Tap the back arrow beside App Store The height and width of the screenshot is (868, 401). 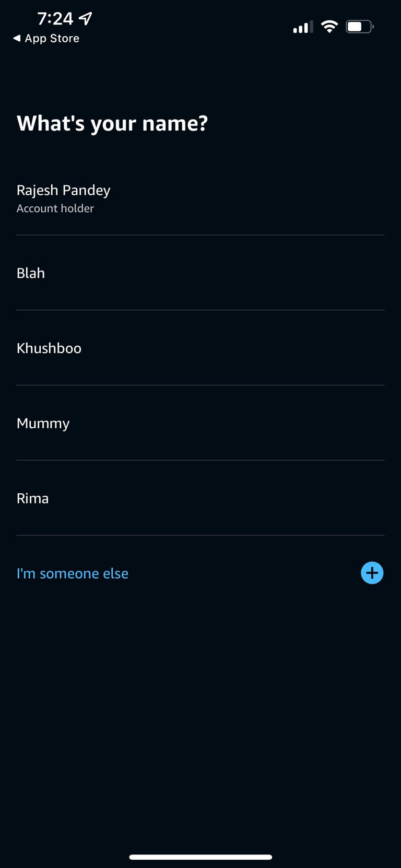click(x=17, y=38)
